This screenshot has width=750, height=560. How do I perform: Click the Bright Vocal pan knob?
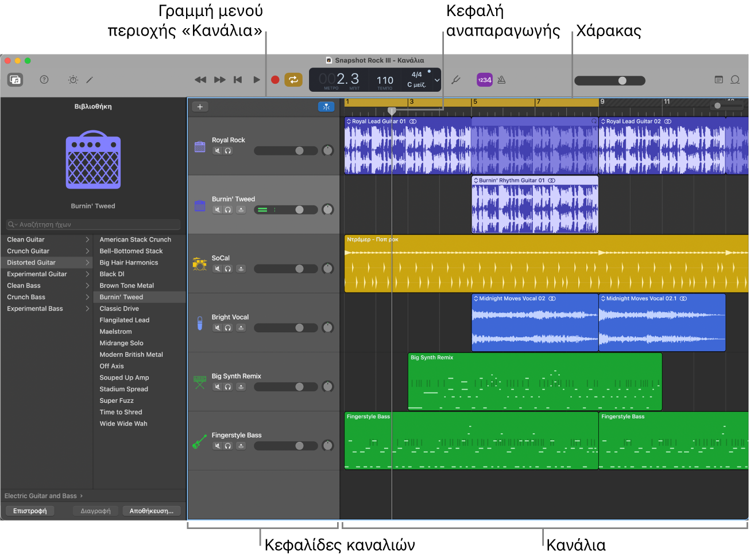(x=328, y=328)
